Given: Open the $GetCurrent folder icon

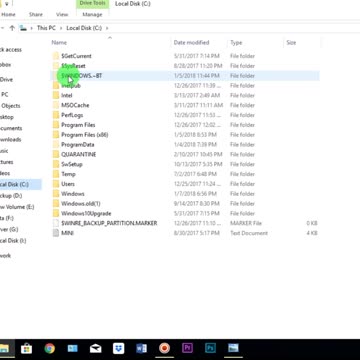Looking at the screenshot, I should (56, 56).
